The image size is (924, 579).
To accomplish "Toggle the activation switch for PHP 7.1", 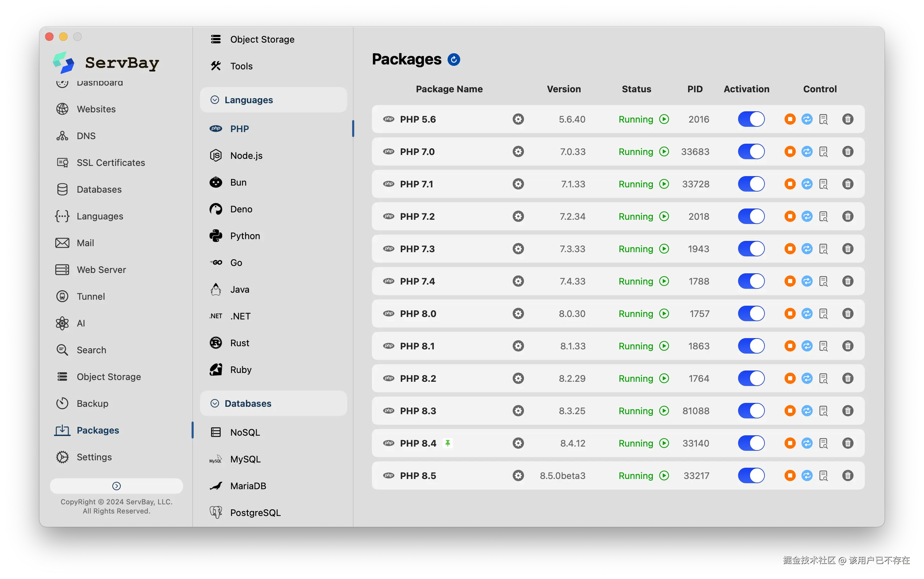I will (x=751, y=184).
